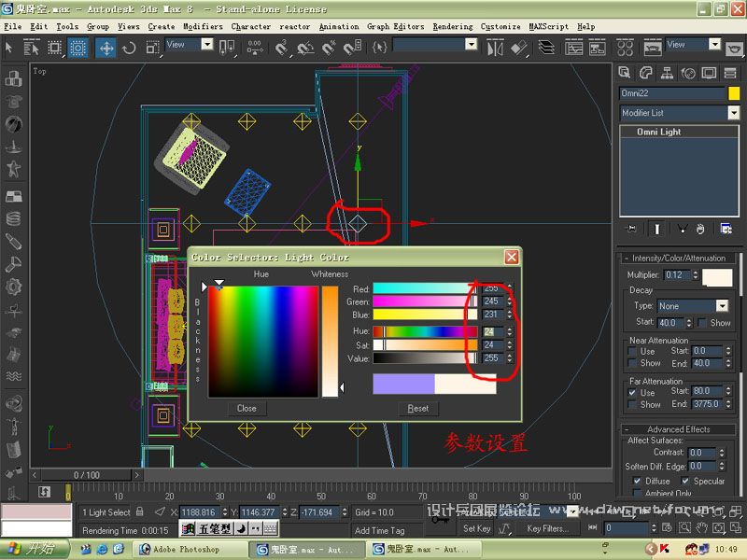Screen dimensions: 747x560
Task: Open the Rendering menu
Action: click(x=453, y=27)
